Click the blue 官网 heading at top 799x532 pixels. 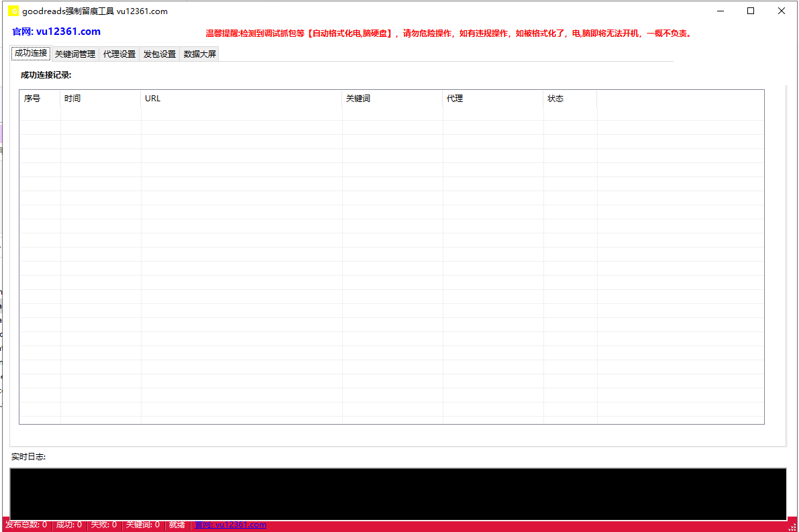tap(56, 32)
